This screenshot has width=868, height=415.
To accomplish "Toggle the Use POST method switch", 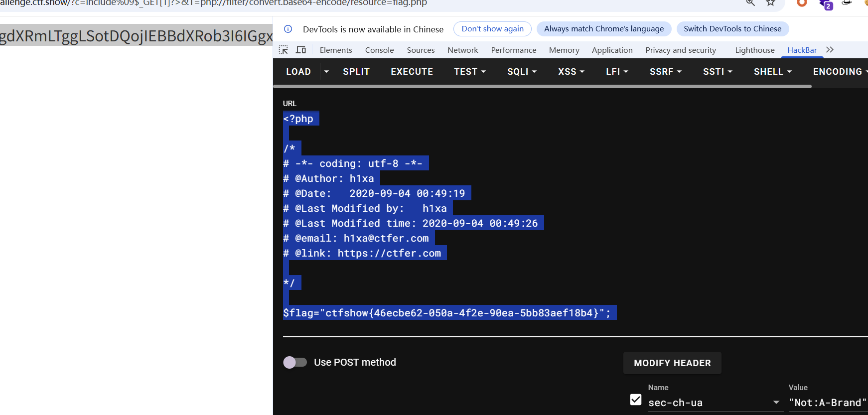I will click(295, 362).
